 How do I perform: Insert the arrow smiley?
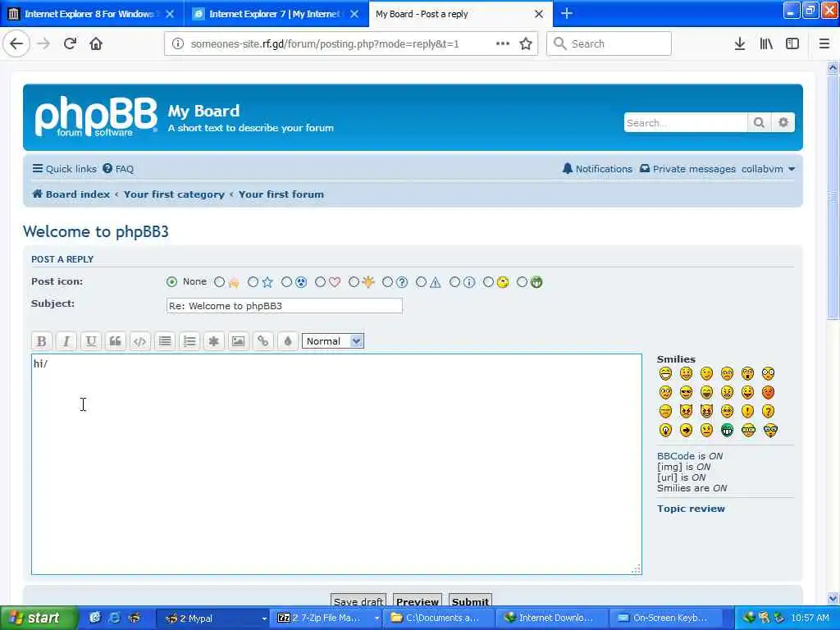[686, 430]
